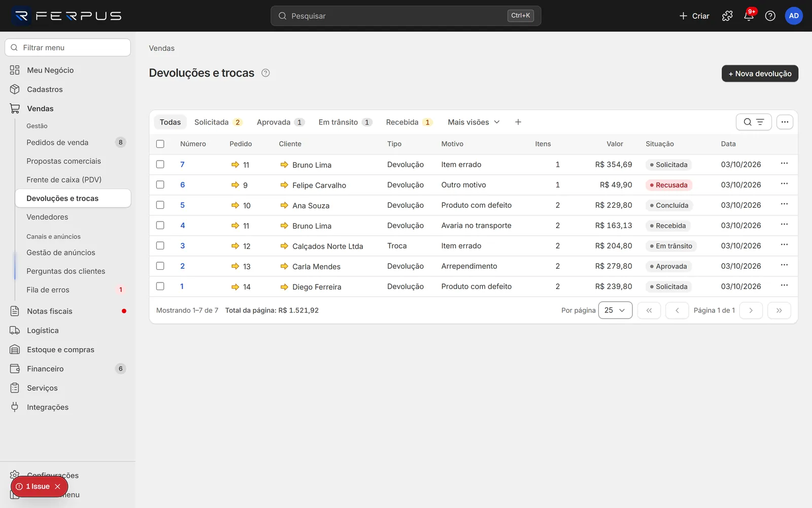Jump to the first page double-arrow
Image resolution: width=812 pixels, height=508 pixels.
649,310
